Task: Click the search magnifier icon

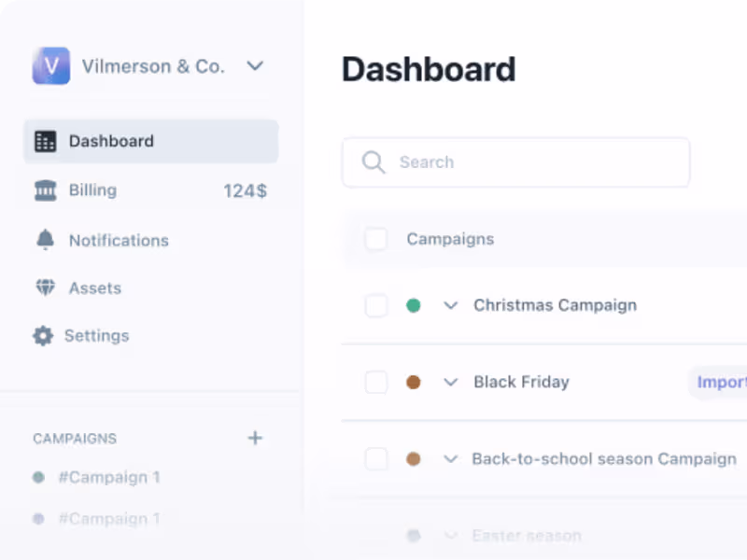Action: 373,162
